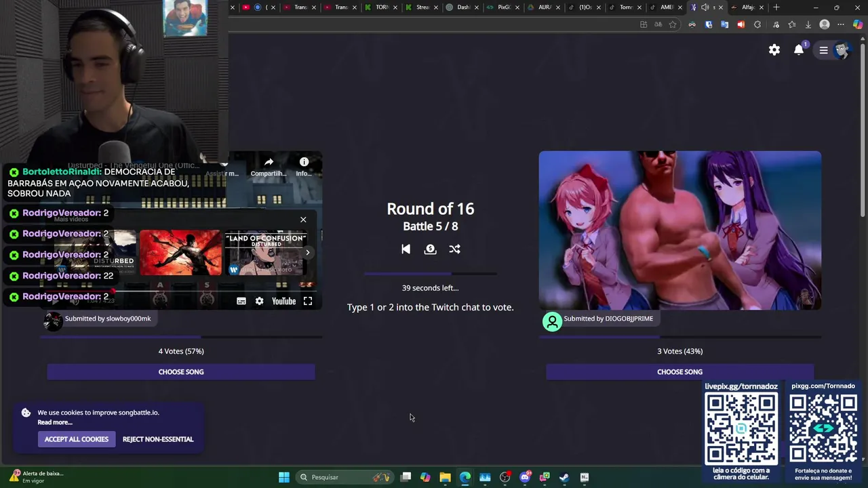Image resolution: width=868 pixels, height=488 pixels.
Task: Open the browser more options menu
Action: [x=841, y=24]
